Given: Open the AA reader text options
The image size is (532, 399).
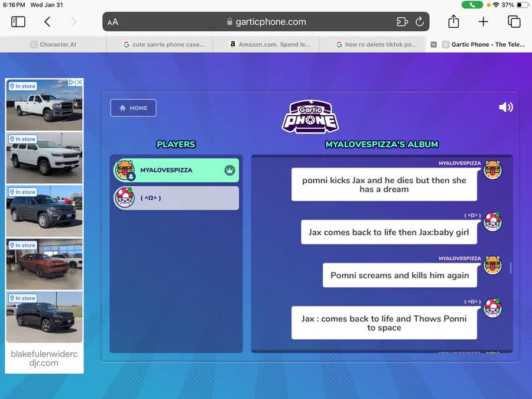Looking at the screenshot, I should (x=113, y=22).
